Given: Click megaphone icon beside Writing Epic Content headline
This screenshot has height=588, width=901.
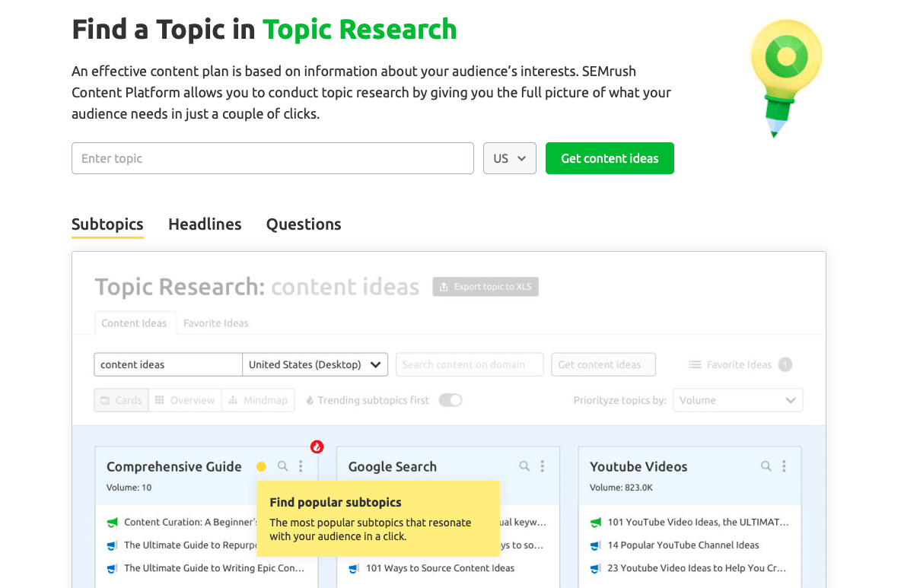Looking at the screenshot, I should (113, 568).
